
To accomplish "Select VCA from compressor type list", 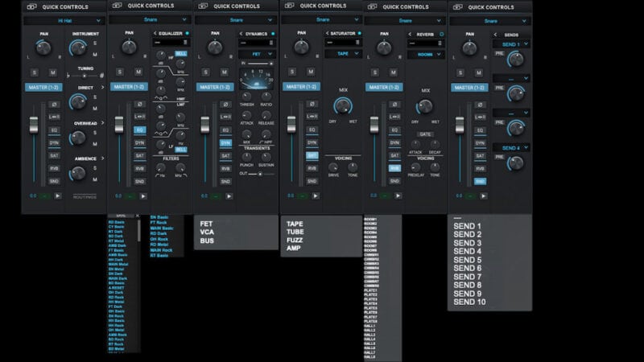I will pos(207,232).
